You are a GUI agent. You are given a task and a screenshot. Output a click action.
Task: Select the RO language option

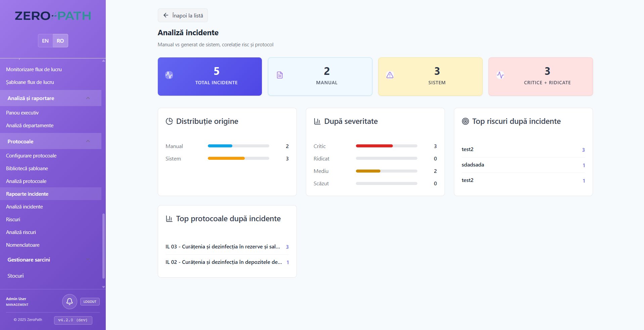(60, 41)
